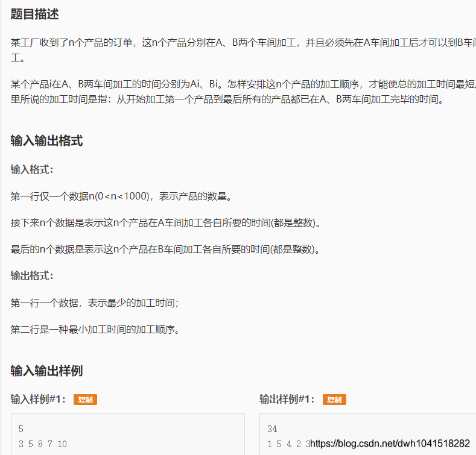Click the 输入格式: label
The width and height of the screenshot is (476, 455).
pos(32,169)
